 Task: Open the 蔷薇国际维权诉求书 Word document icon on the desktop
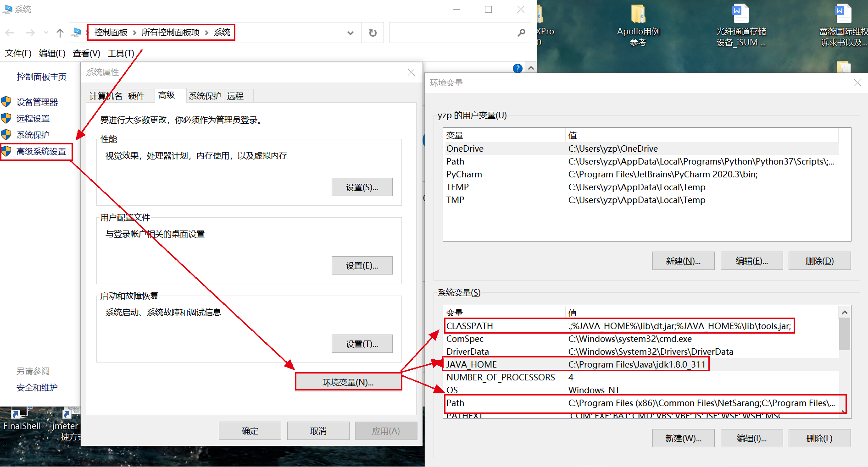[x=843, y=14]
